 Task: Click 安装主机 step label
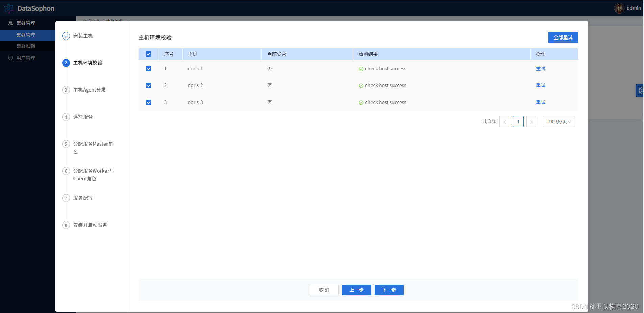83,36
